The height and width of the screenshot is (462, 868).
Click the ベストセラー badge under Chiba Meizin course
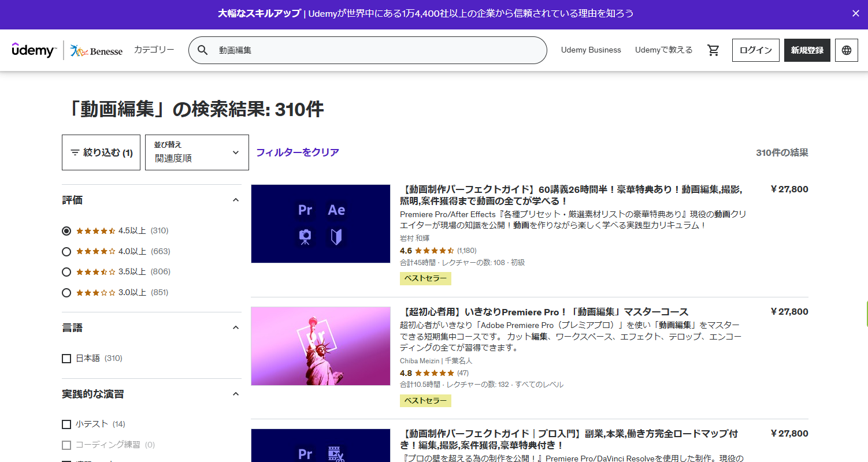tap(425, 401)
